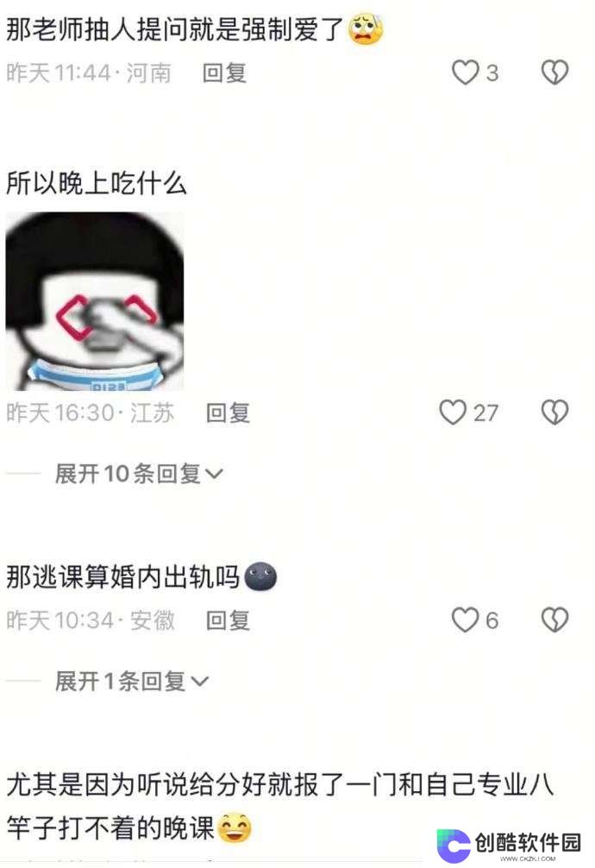Open the 那逃课算婚内出轨吗 comment text
The width and height of the screenshot is (595, 868).
[122, 576]
